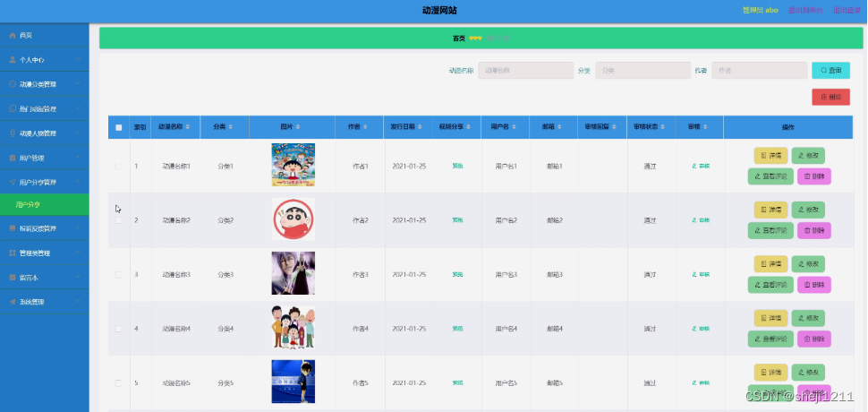
Task: Open the family thumbnail in row 动漫名称4
Action: tap(294, 328)
